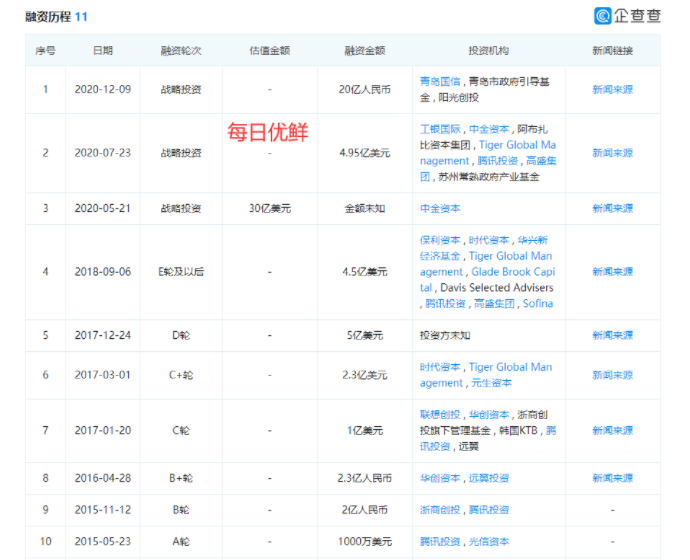
Task: Open 新闻来源 link for 2020-12-09 row
Action: tap(613, 89)
